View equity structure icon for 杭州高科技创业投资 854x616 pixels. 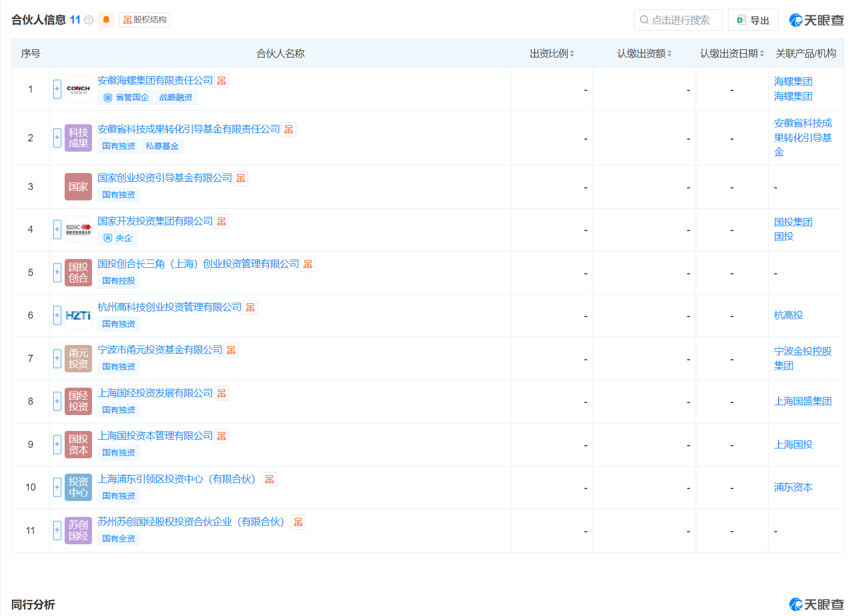250,308
